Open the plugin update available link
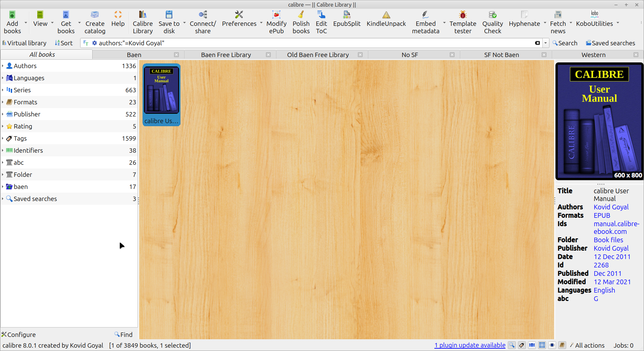 (470, 345)
